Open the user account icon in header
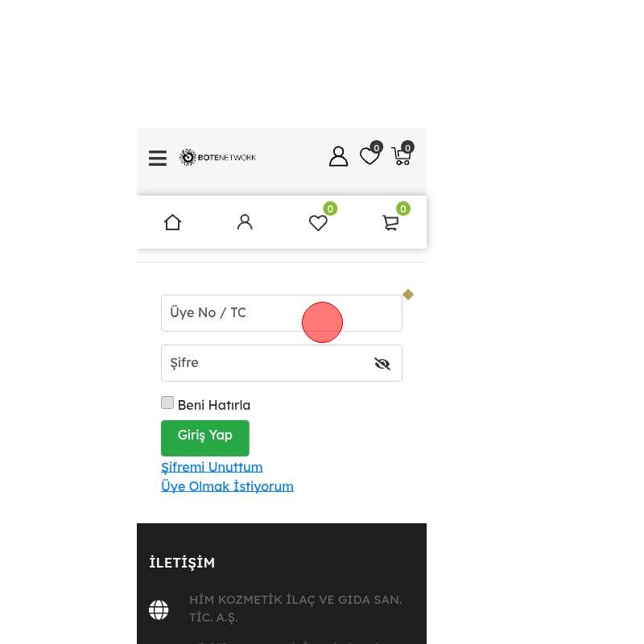The image size is (644, 644). click(x=338, y=156)
